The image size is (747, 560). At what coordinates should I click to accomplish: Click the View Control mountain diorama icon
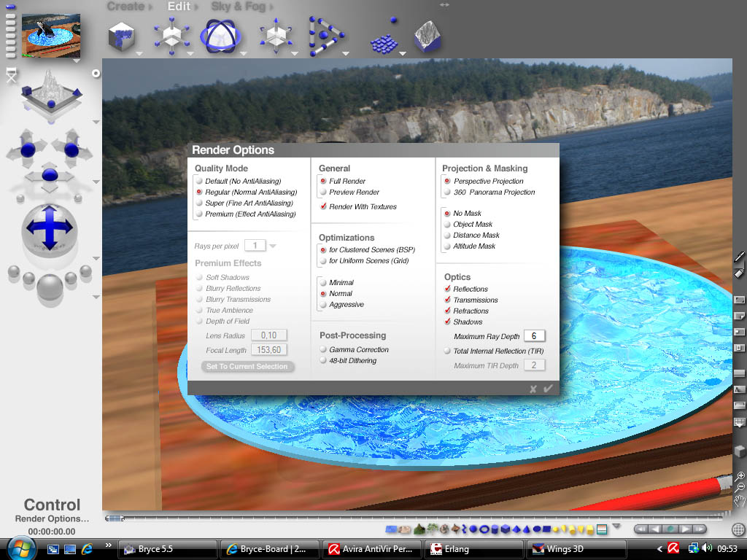click(52, 93)
